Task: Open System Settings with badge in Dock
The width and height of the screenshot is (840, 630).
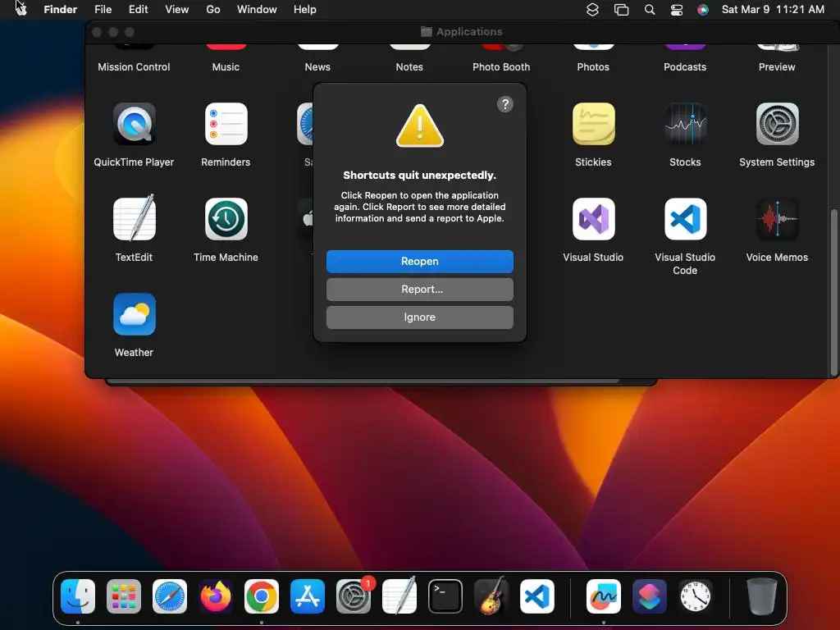Action: click(x=354, y=596)
